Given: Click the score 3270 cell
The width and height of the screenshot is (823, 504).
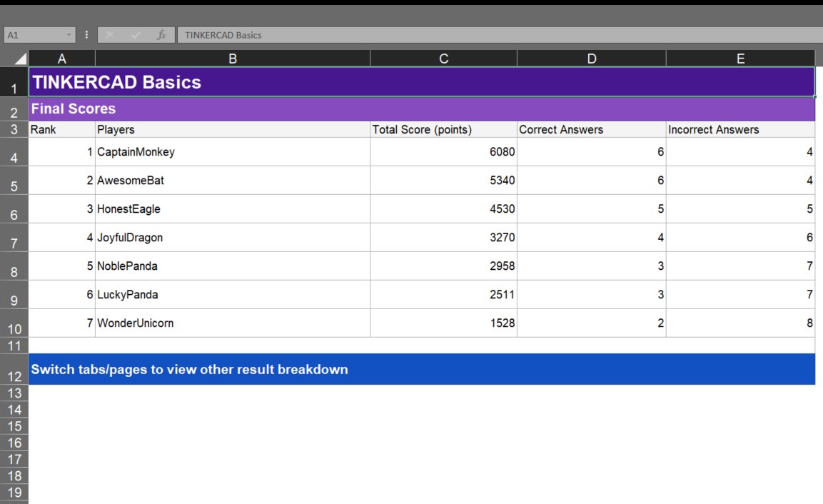Looking at the screenshot, I should 443,238.
